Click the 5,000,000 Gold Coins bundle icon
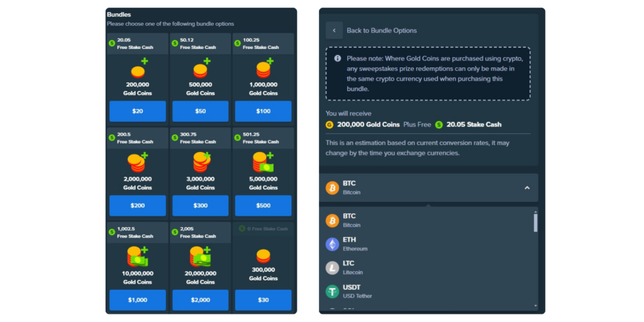This screenshot has width=644, height=322. click(263, 163)
